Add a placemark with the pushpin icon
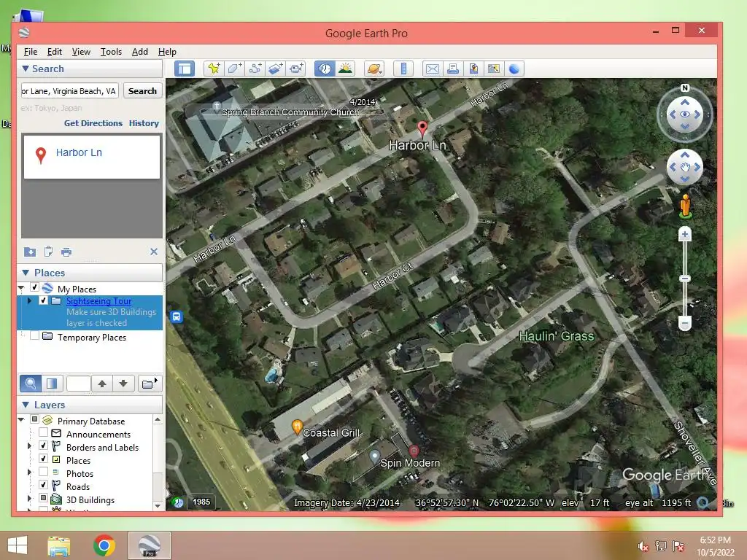Viewport: 747px width, 560px height. pos(214,69)
